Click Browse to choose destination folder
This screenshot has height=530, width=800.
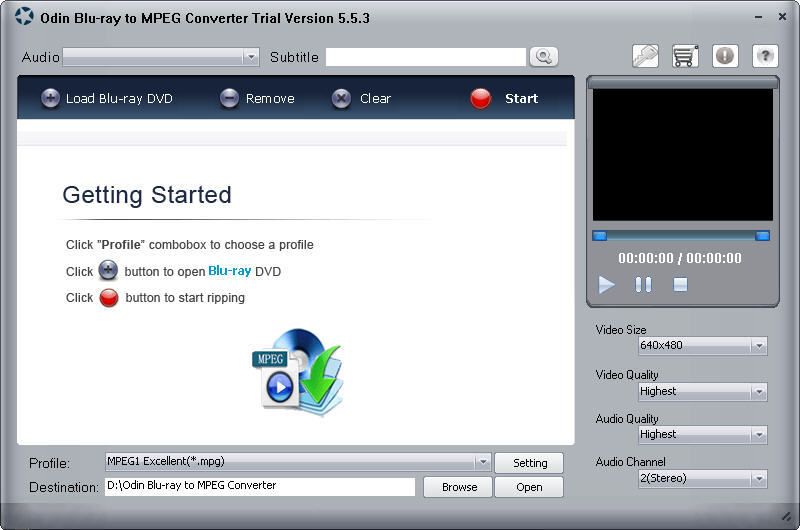(459, 487)
